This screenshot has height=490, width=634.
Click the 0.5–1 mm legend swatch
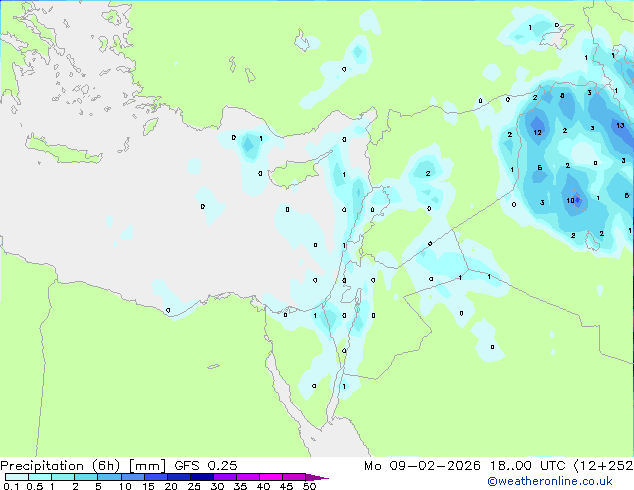pyautogui.click(x=40, y=477)
